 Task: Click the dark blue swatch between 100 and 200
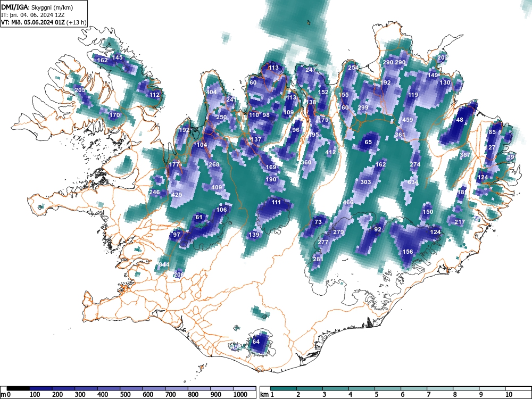[x=41, y=388]
